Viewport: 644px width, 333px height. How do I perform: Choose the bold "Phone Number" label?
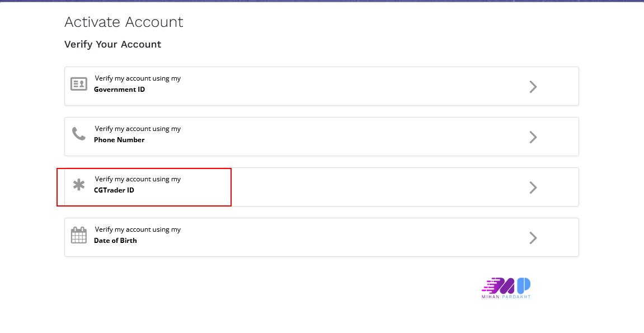[119, 140]
